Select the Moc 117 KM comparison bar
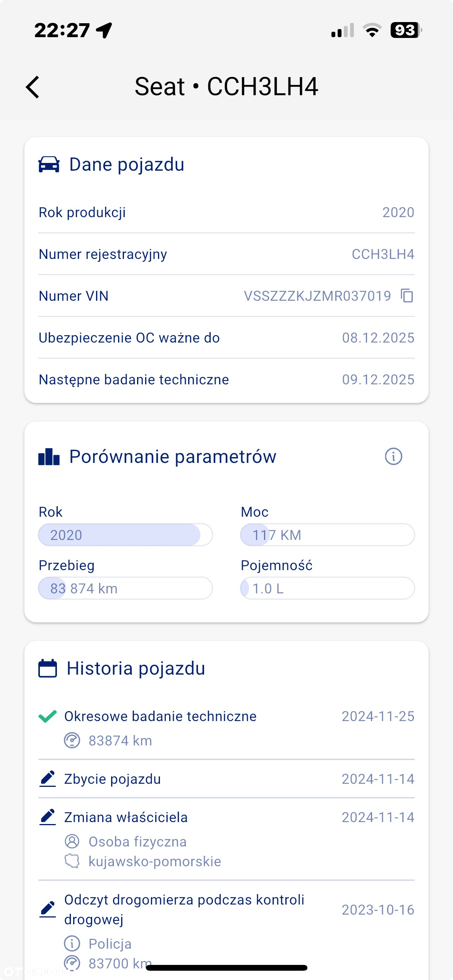The width and height of the screenshot is (453, 980). pyautogui.click(x=328, y=535)
